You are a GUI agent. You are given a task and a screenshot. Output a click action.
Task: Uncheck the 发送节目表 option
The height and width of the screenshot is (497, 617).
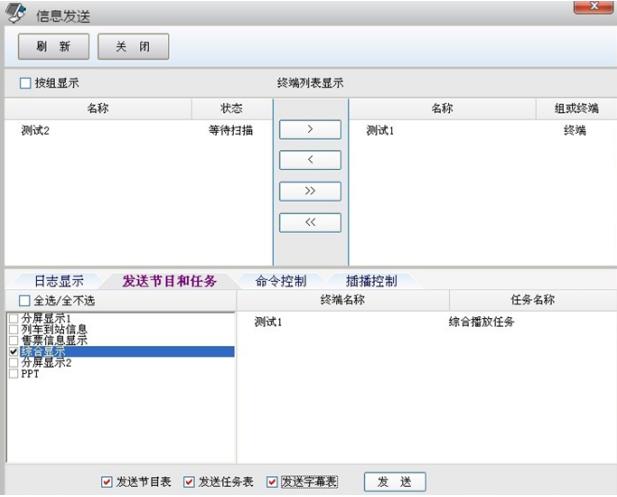(107, 482)
